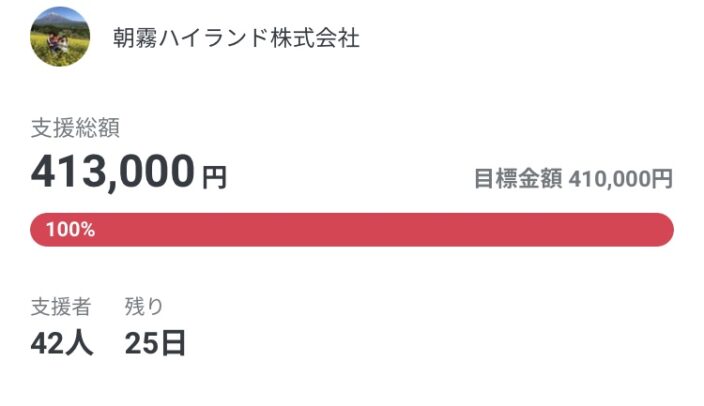The image size is (704, 406).
Task: Click the 円 character after 410,000
Action: point(662,179)
